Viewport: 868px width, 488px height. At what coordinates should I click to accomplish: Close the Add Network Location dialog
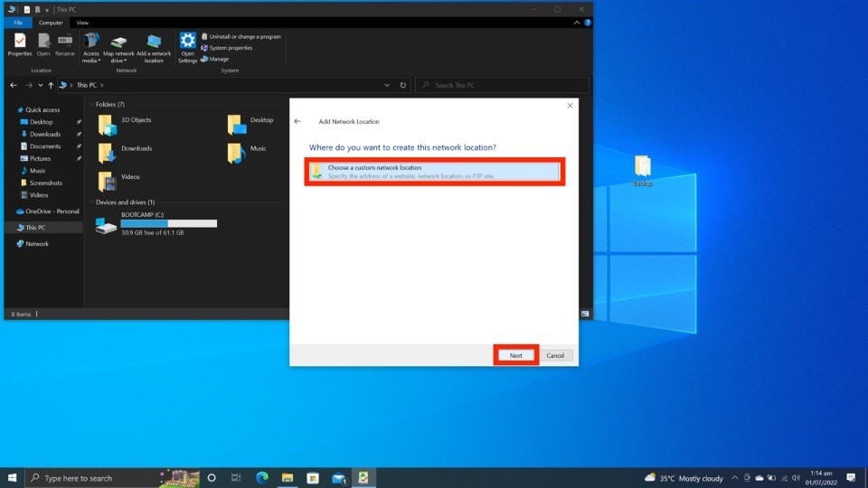tap(570, 106)
